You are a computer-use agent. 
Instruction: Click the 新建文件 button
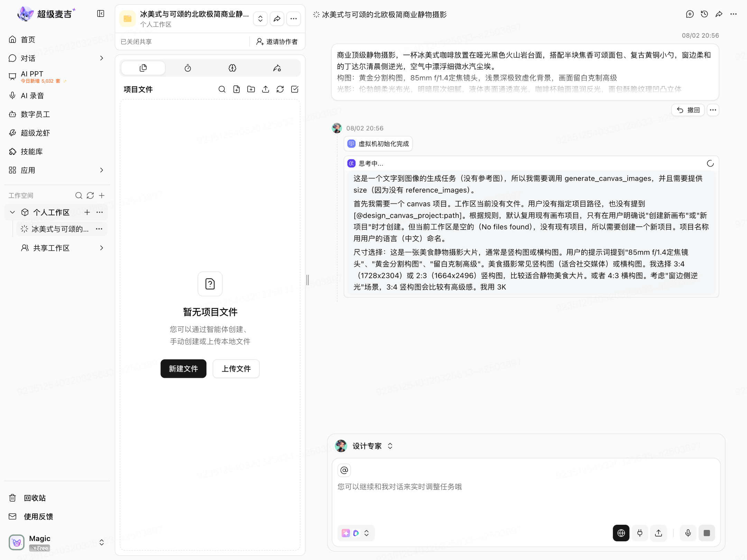[x=183, y=369]
